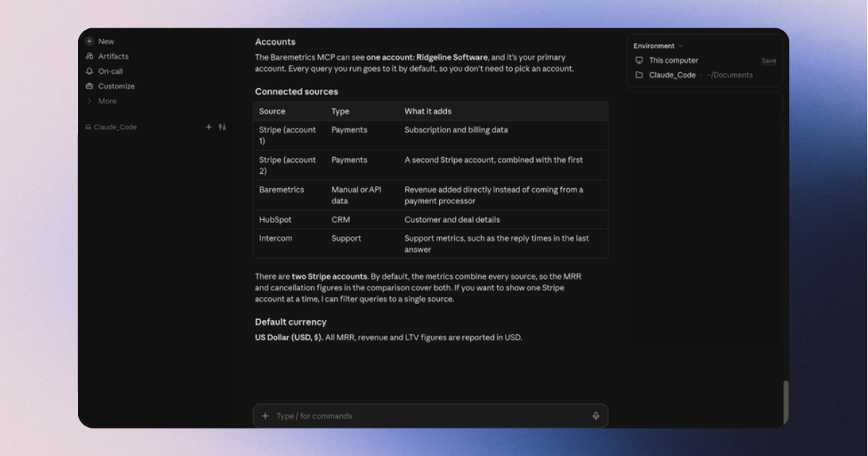Expand the More section in sidebar

101,101
